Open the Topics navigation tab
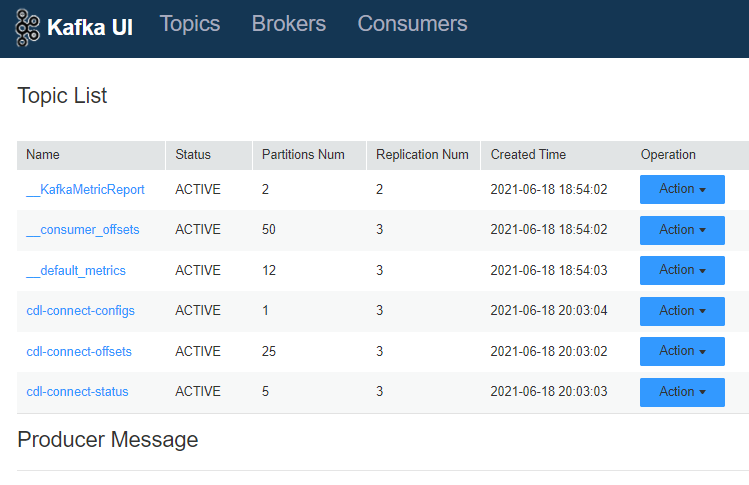This screenshot has height=485, width=749. [190, 24]
